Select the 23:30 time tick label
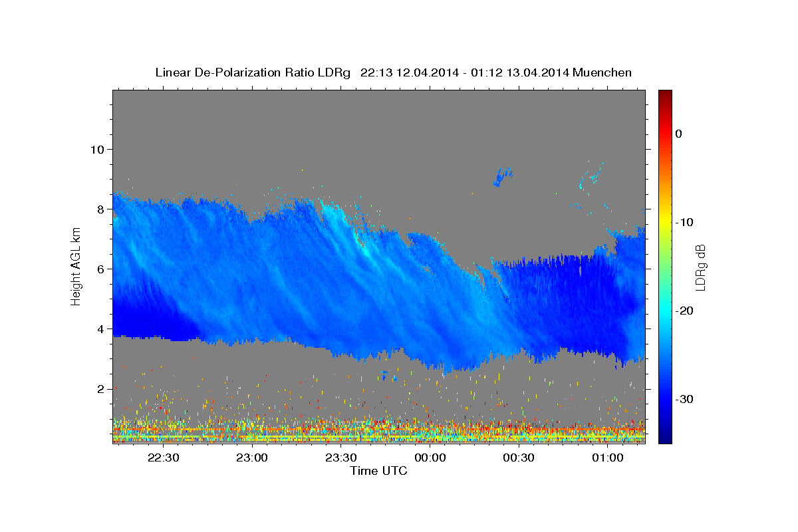Viewport: 798px width, 532px height. click(341, 458)
